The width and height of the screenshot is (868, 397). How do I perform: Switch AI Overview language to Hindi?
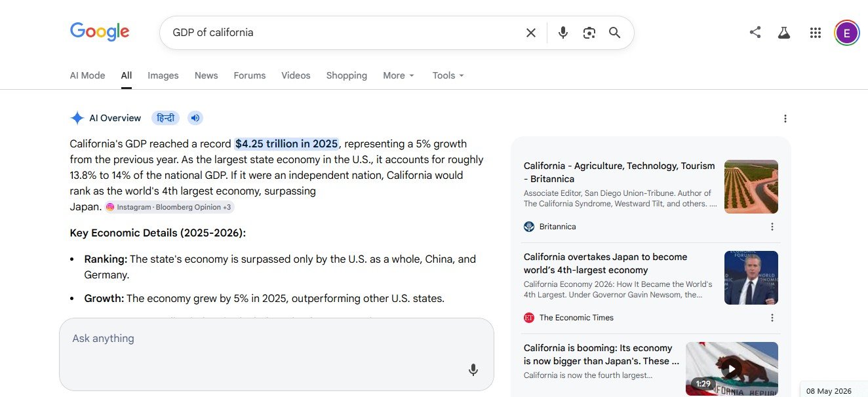pyautogui.click(x=165, y=118)
